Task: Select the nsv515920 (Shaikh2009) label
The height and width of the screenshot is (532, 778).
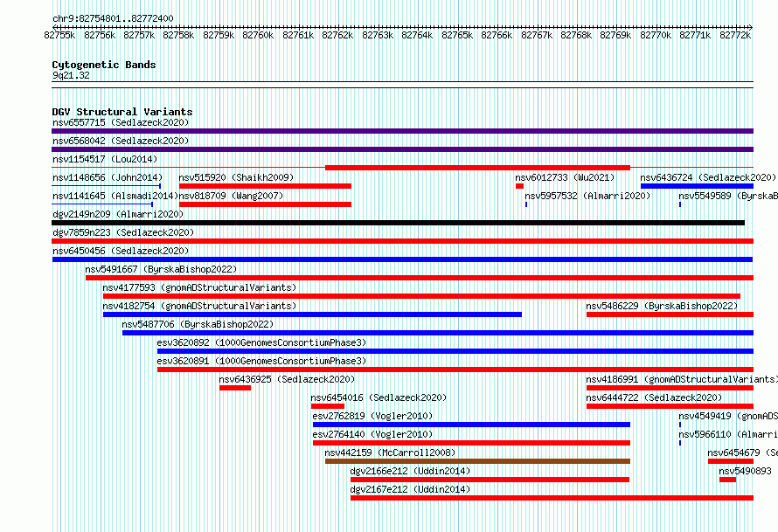Action: coord(236,177)
